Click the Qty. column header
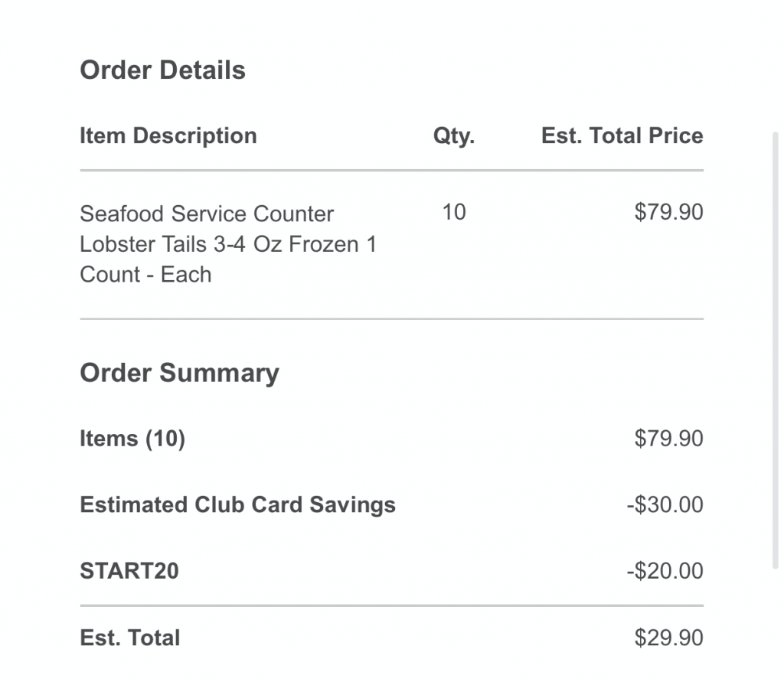Viewport: 784px width, 682px height. (x=454, y=136)
